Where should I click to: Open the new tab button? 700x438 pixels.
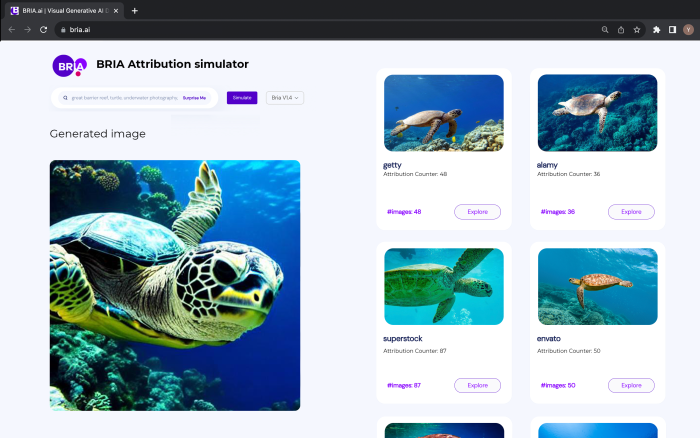134,11
